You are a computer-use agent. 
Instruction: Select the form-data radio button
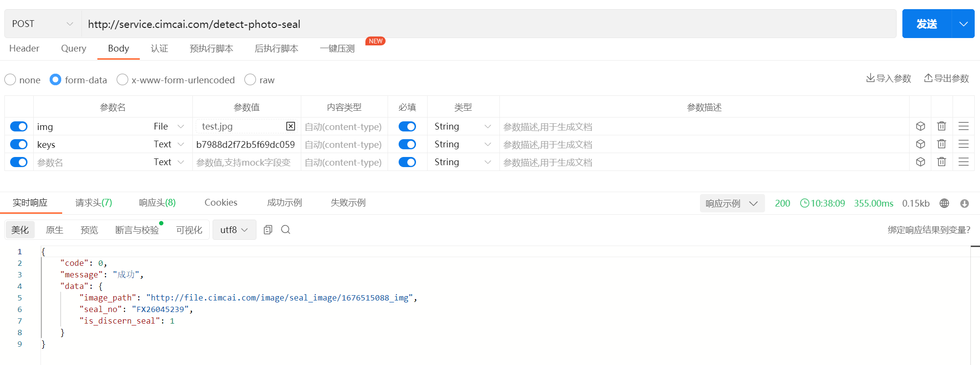point(55,79)
